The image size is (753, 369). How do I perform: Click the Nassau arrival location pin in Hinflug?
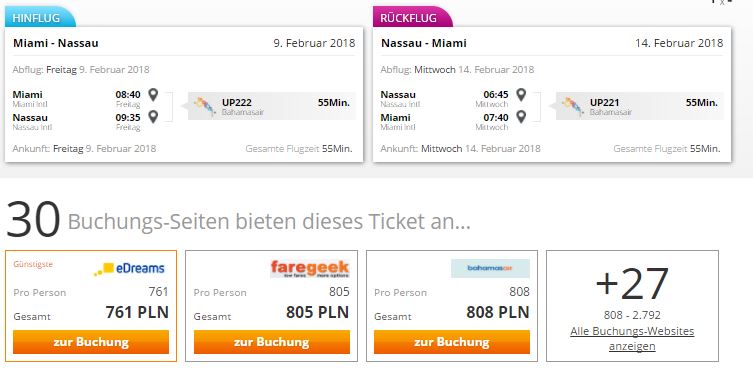click(153, 117)
